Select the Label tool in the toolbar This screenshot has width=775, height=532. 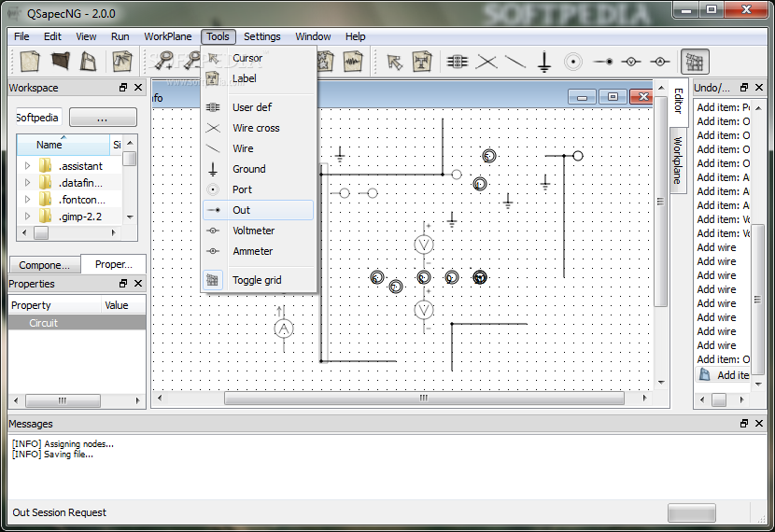(x=422, y=62)
